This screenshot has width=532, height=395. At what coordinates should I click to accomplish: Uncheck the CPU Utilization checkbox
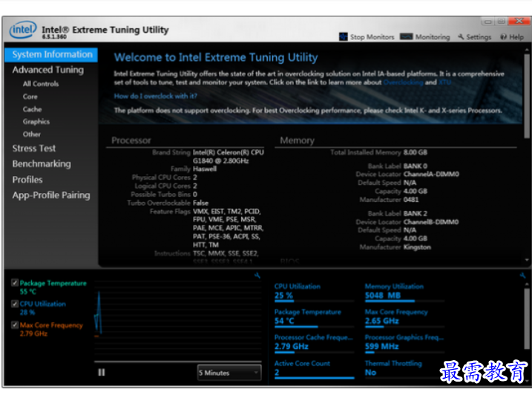coord(15,304)
